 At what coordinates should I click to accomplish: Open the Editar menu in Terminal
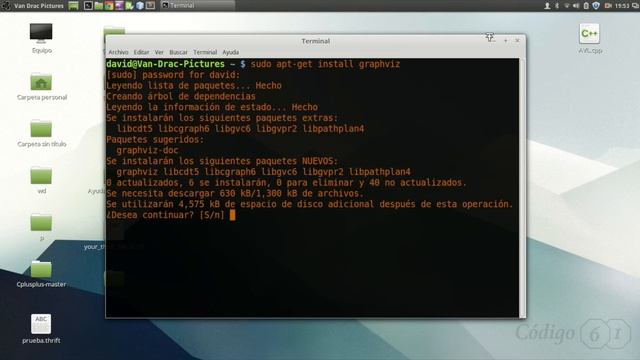pos(142,52)
